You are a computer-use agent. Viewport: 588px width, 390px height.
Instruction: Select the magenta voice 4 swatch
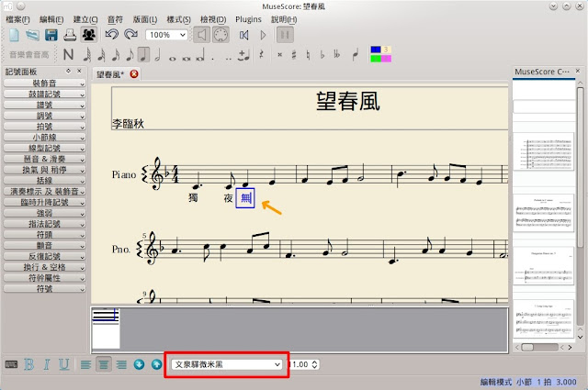pyautogui.click(x=386, y=59)
